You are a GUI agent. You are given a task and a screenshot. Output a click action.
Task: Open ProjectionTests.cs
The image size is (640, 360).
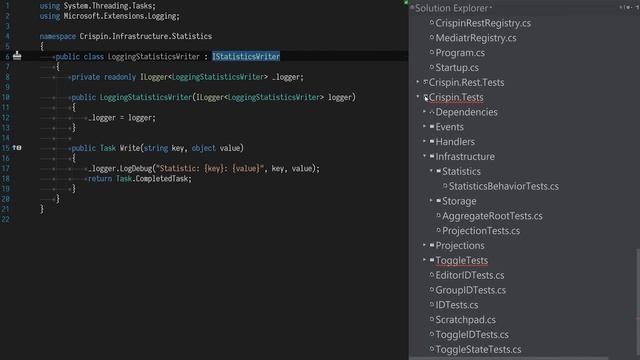[x=481, y=231]
